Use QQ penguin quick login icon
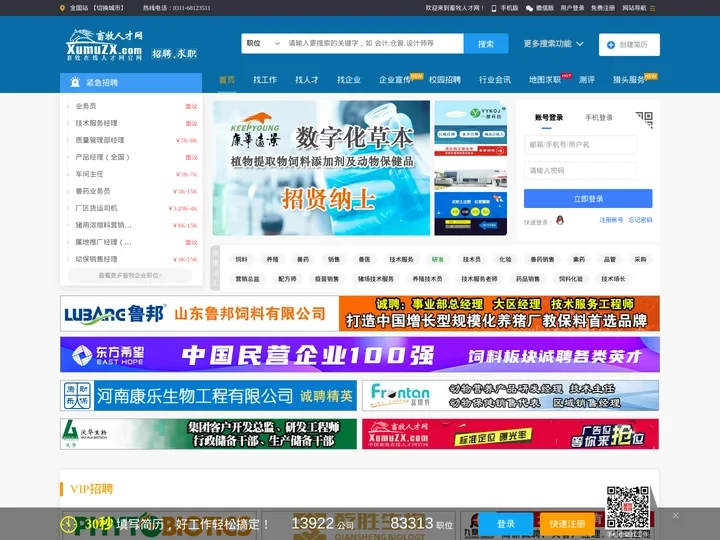The image size is (720, 540). 560,220
